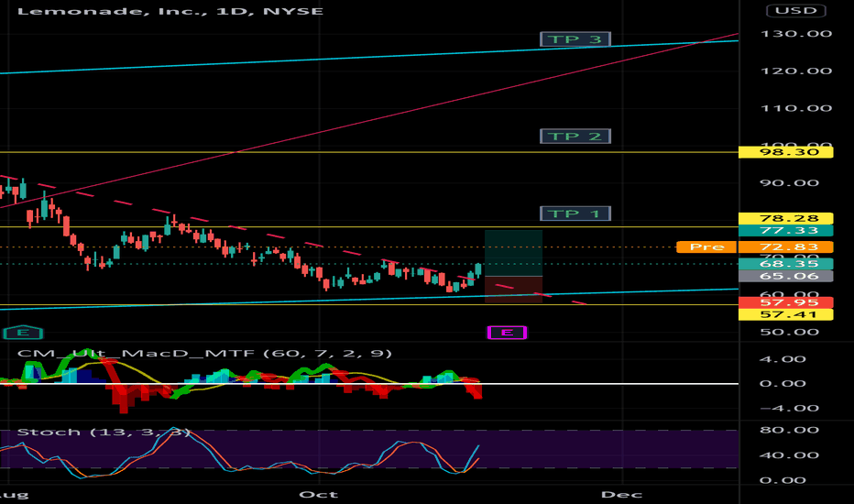Click the 57.41 yellow price label
The width and height of the screenshot is (854, 504).
point(785,314)
